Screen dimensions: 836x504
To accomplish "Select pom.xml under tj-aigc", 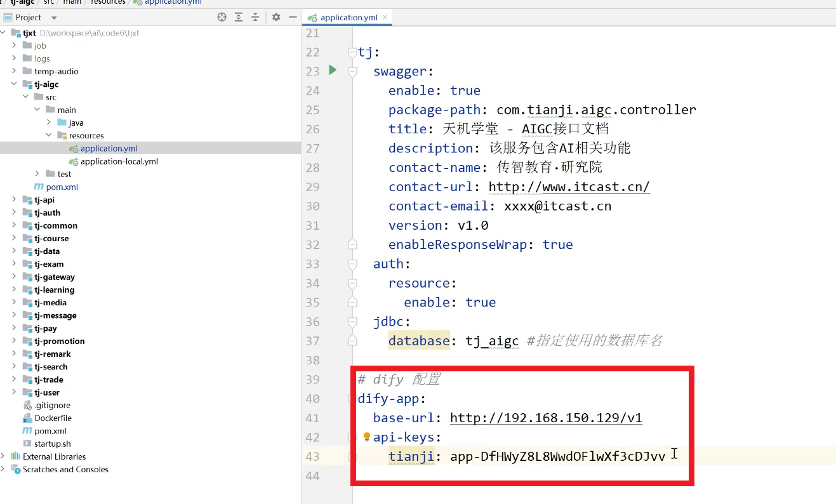I will click(x=62, y=187).
